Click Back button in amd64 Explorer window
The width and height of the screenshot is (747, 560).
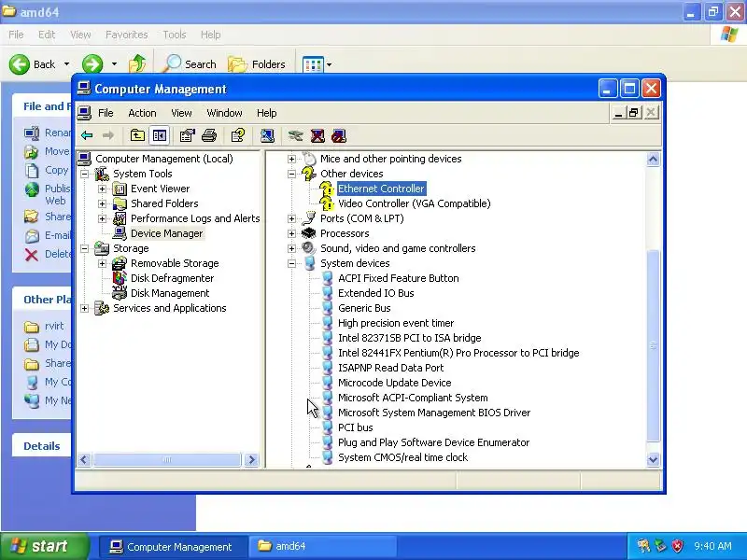click(x=33, y=64)
